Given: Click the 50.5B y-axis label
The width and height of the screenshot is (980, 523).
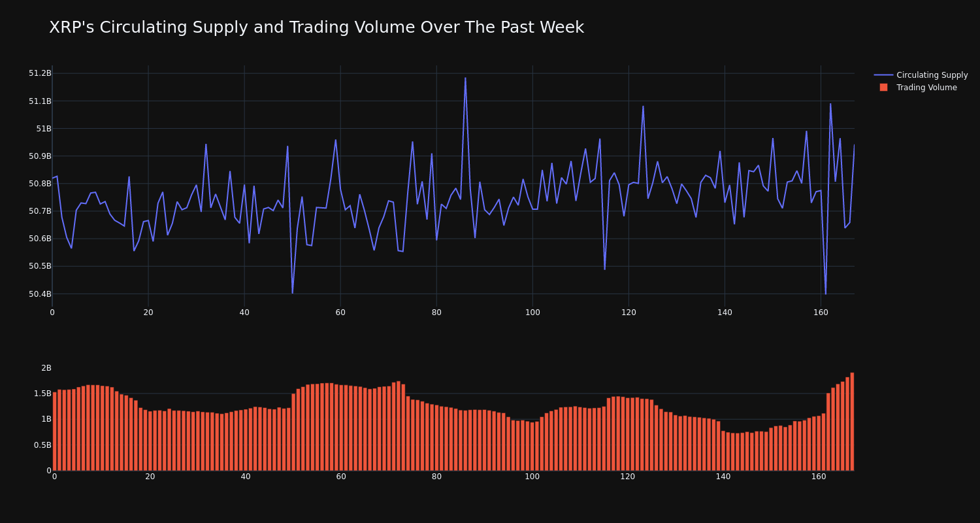Looking at the screenshot, I should 40,266.
